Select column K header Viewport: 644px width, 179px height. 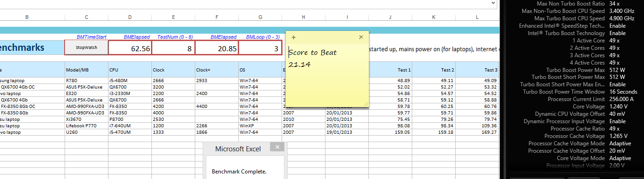(433, 17)
